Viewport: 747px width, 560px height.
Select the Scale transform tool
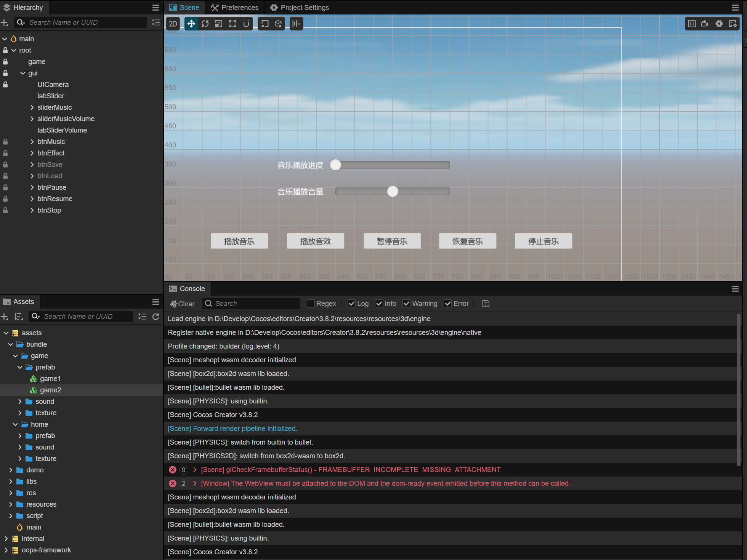pyautogui.click(x=219, y=24)
